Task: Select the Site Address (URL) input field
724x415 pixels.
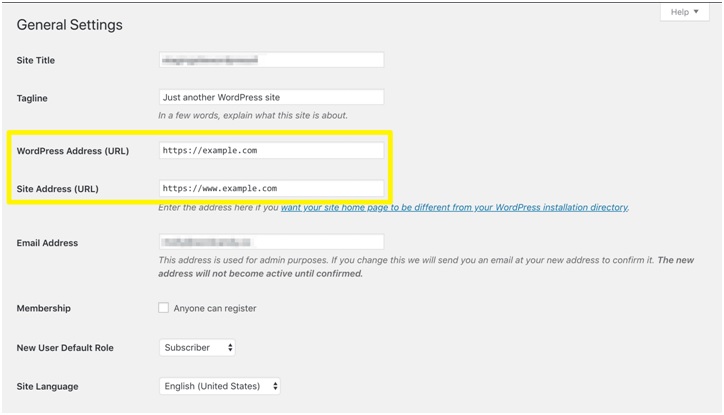Action: [x=271, y=188]
